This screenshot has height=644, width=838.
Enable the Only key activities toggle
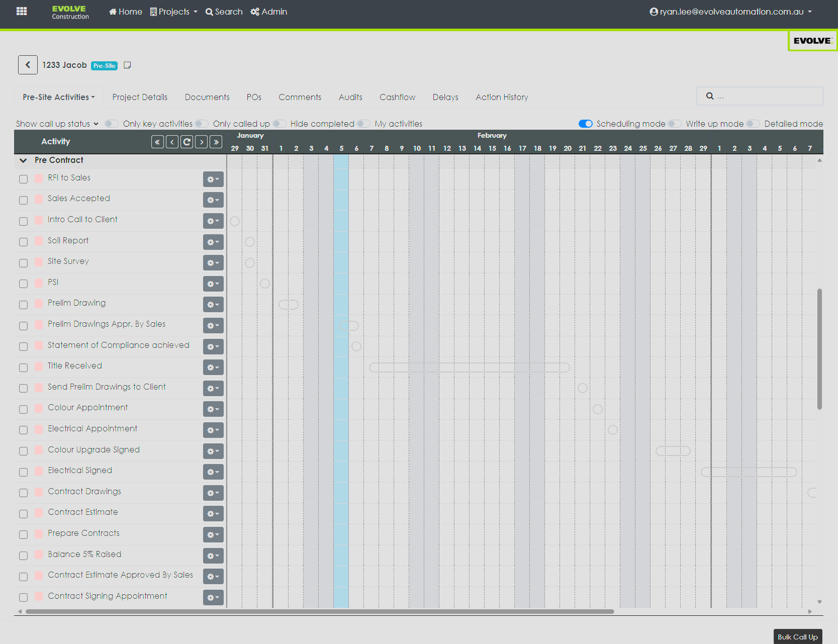pos(112,124)
